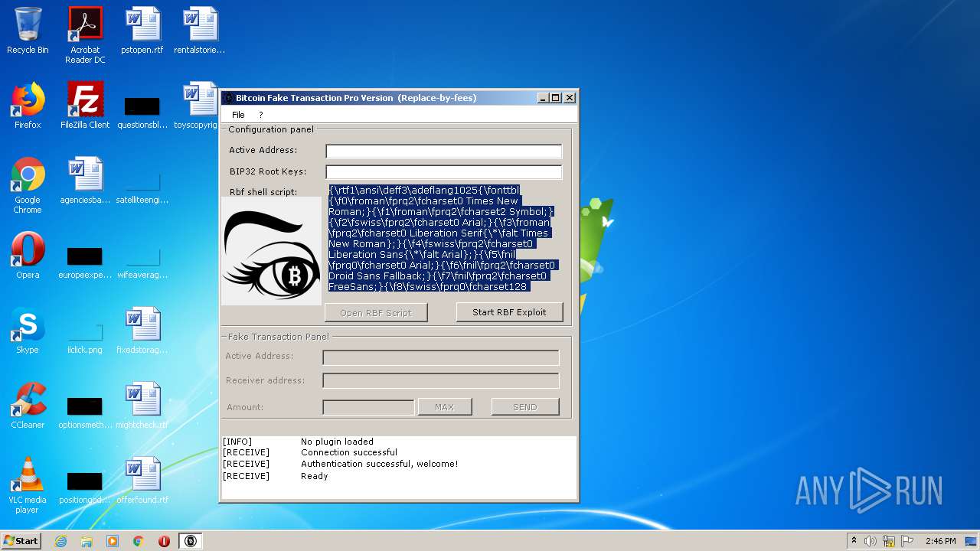Viewport: 980px width, 551px height.
Task: Minimize the Bitcoin Fake Transaction window
Action: click(543, 98)
